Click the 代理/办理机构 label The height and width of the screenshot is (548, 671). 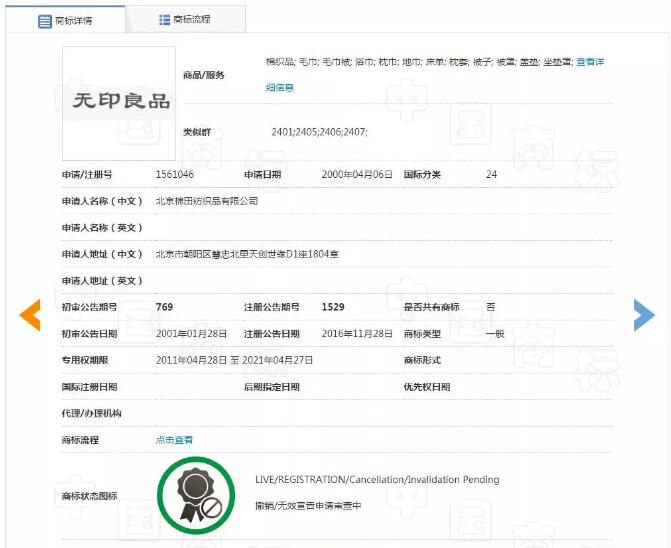coord(92,413)
